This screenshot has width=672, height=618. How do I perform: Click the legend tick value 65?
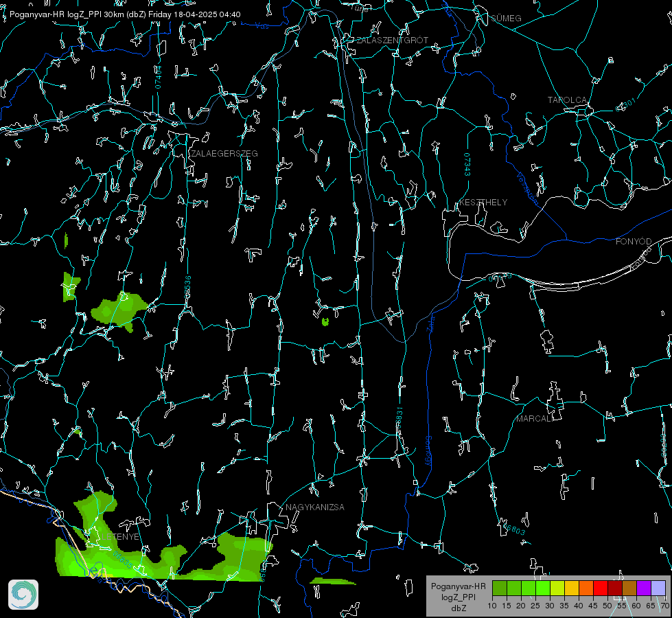[x=651, y=606]
